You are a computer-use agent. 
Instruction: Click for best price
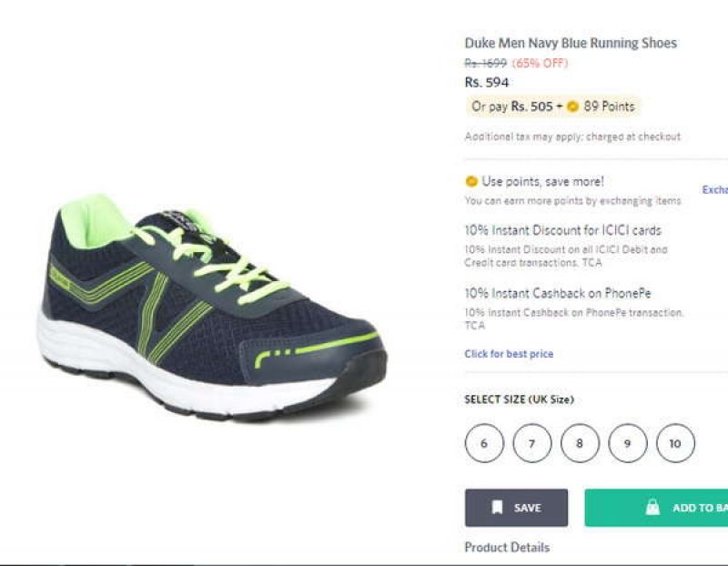click(x=508, y=353)
